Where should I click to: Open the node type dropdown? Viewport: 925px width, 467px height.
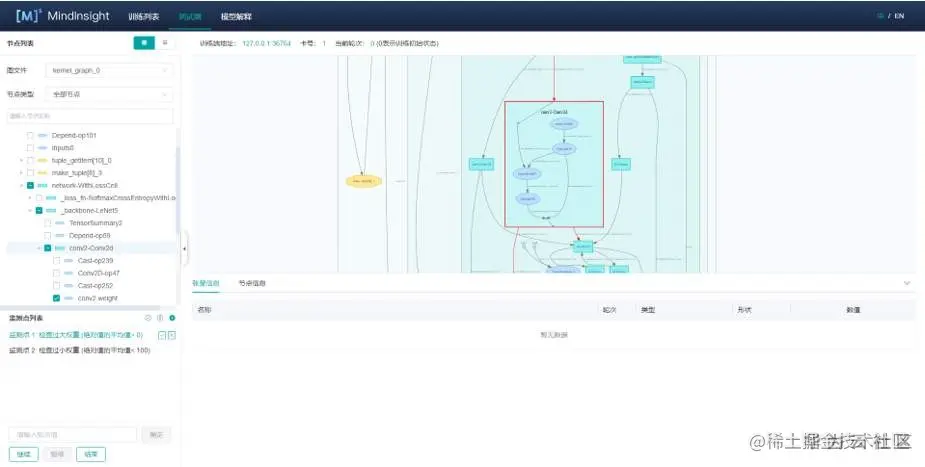click(x=109, y=94)
